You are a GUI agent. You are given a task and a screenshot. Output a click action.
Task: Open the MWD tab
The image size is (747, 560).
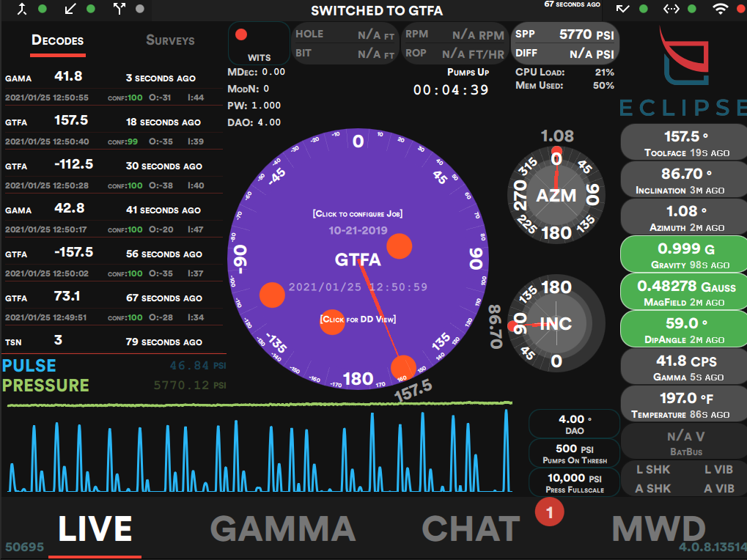tap(658, 529)
